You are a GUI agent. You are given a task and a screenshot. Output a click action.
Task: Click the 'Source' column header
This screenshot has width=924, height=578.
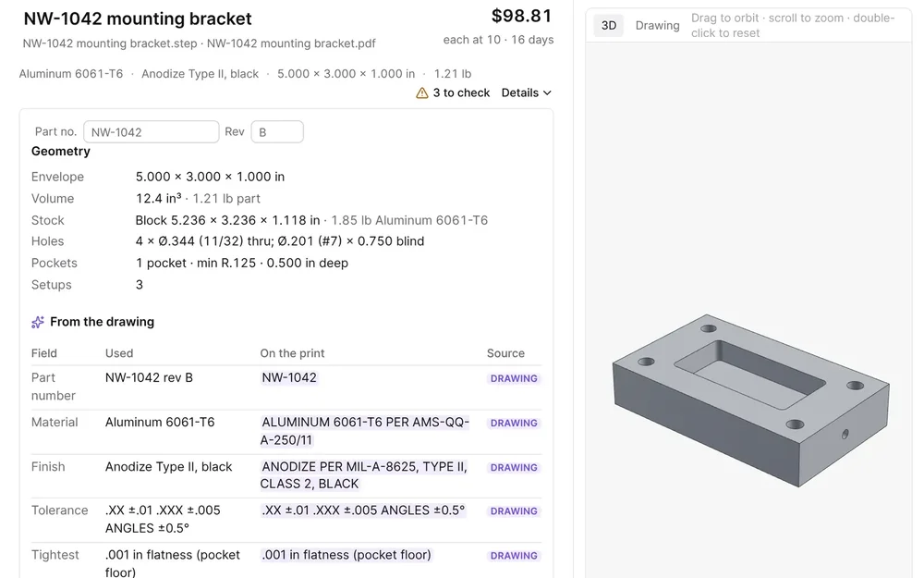[x=505, y=353]
